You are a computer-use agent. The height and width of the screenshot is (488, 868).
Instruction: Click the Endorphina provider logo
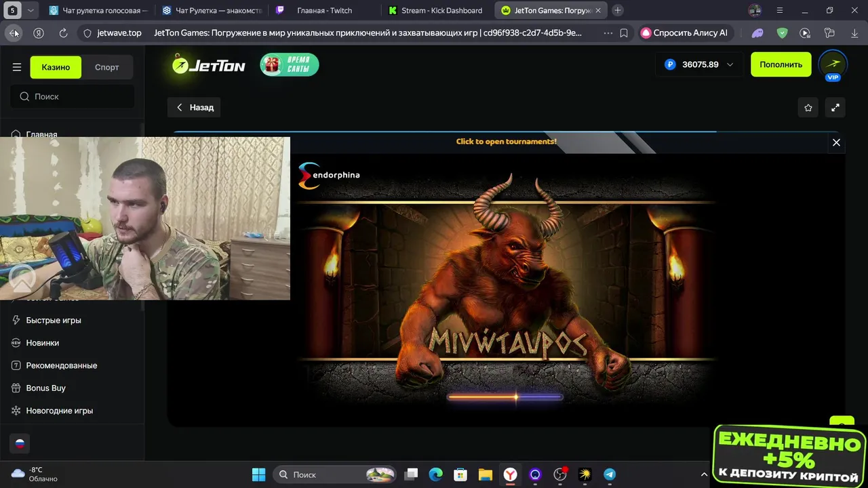point(330,176)
